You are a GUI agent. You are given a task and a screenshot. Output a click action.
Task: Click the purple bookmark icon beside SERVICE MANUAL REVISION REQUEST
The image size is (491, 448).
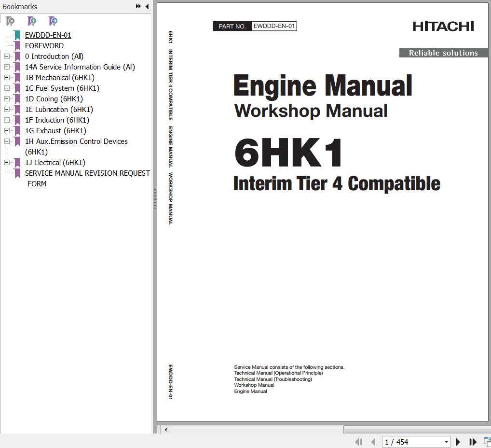tap(17, 173)
